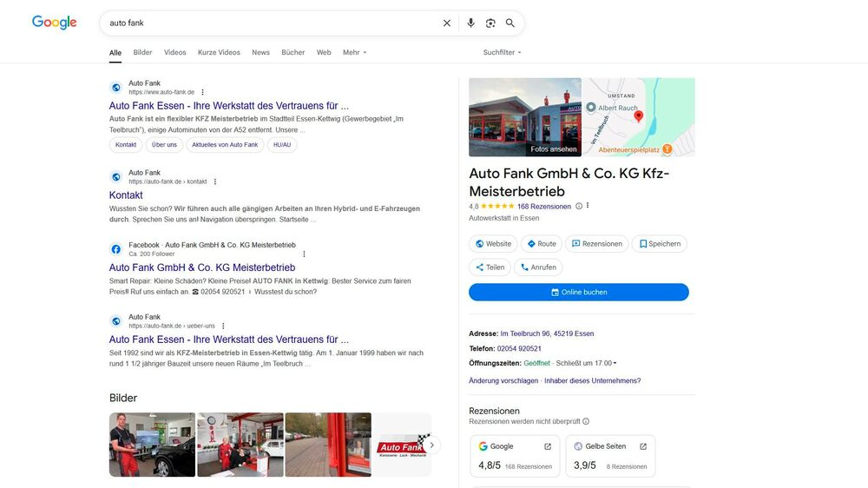Open Auto Fank GmbH Facebook result title

(202, 267)
